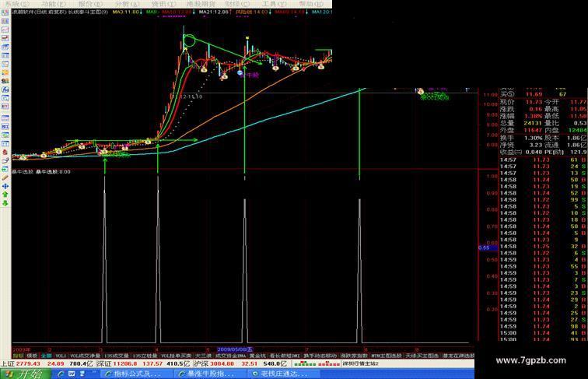Viewport: 588px width, 379px height.
Task: Select the VOL1 indicator tab
Action: point(61,356)
